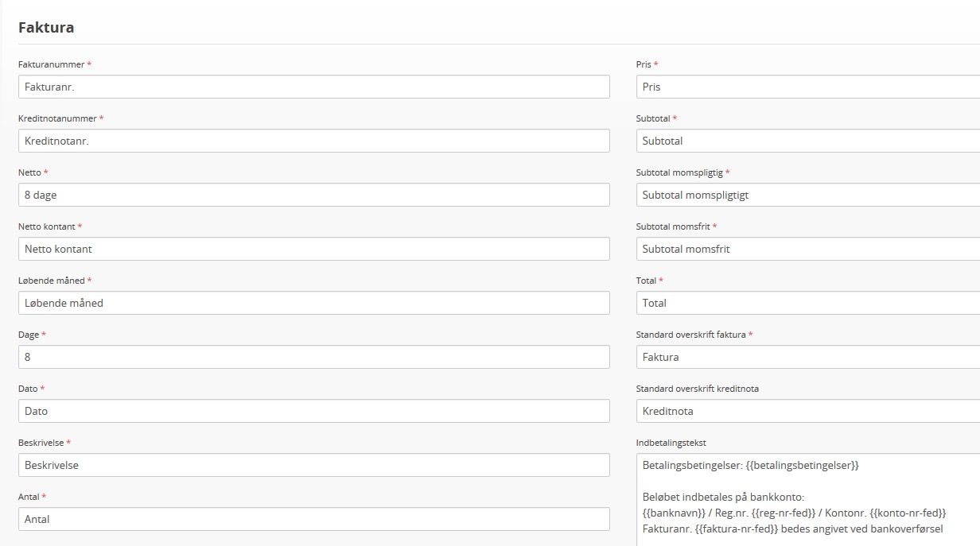Click the Fakturanummer label text

pyautogui.click(x=52, y=64)
